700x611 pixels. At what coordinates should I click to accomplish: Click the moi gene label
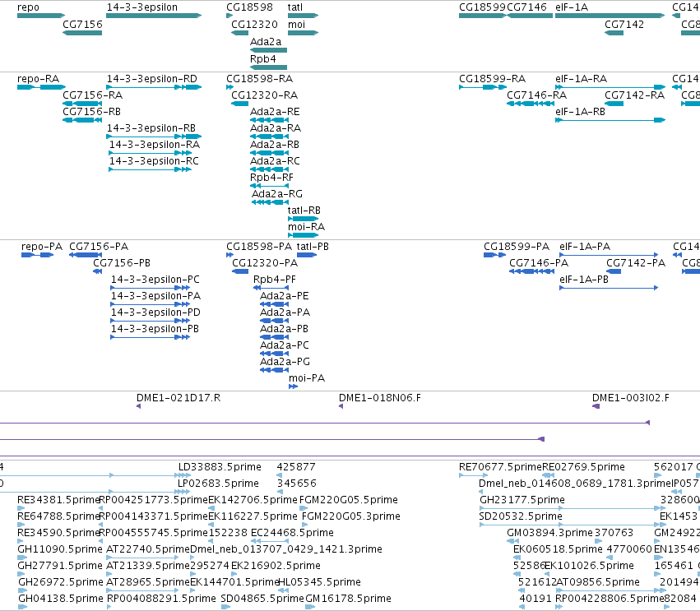click(x=296, y=24)
